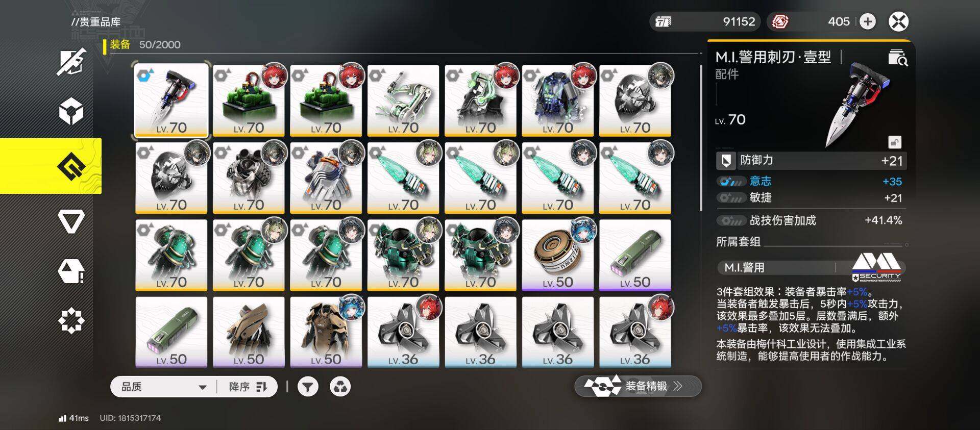980x430 pixels.
Task: Toggle descending sort order (降序)
Action: [x=248, y=387]
